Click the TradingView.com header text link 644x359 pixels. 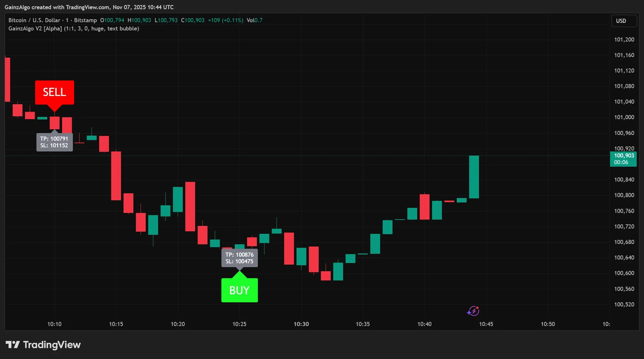tap(88, 7)
